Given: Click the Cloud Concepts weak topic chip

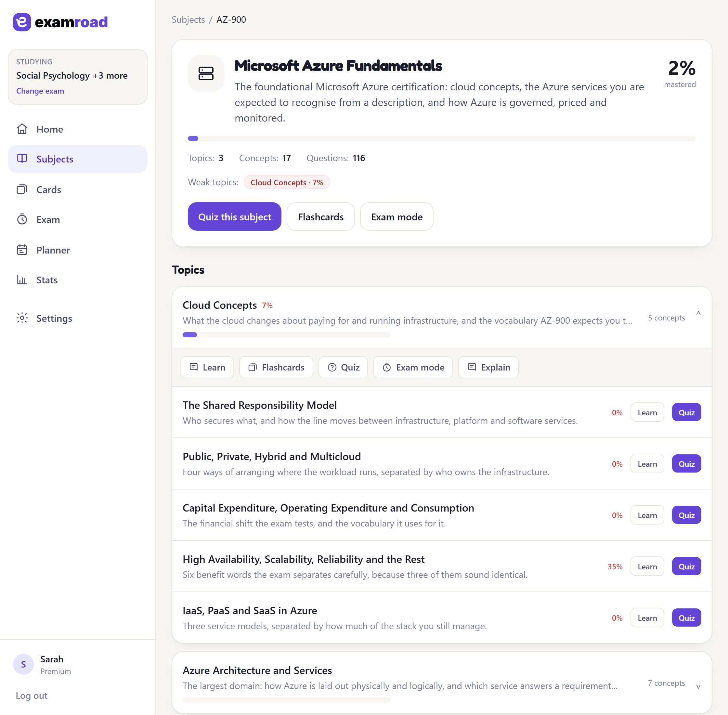Looking at the screenshot, I should (x=287, y=182).
